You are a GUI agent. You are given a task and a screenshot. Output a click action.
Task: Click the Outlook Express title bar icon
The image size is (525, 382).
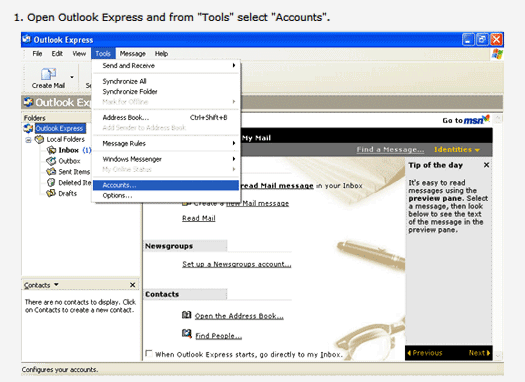[26, 39]
